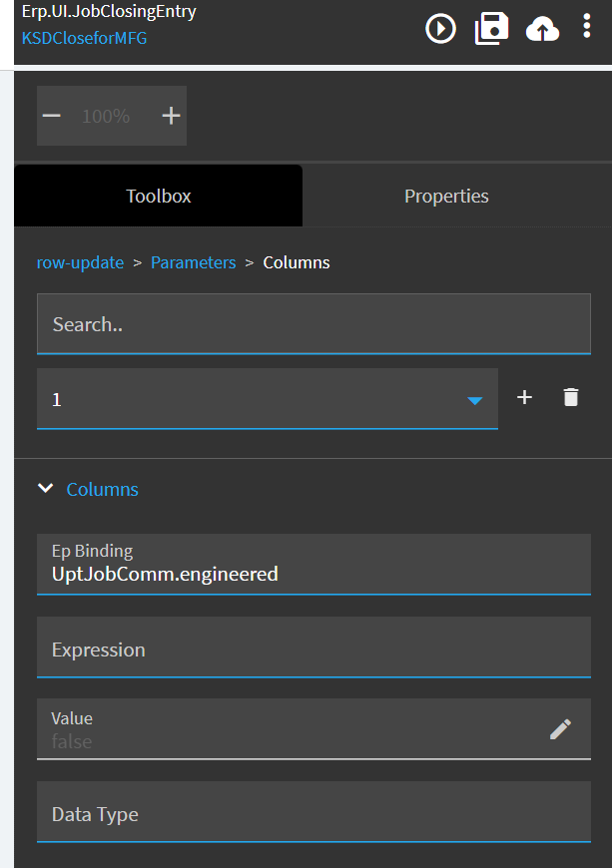Click the plus zoom in icon
This screenshot has width=612, height=868.
tap(171, 116)
